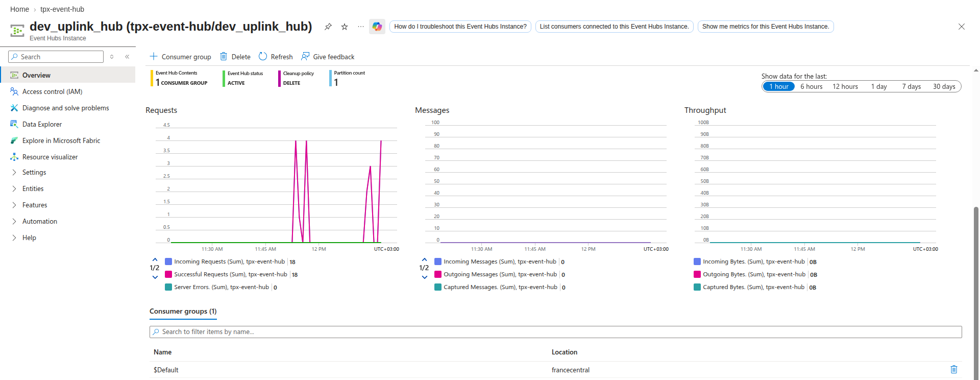Toggle Captured Messages legend swatch

tap(438, 287)
